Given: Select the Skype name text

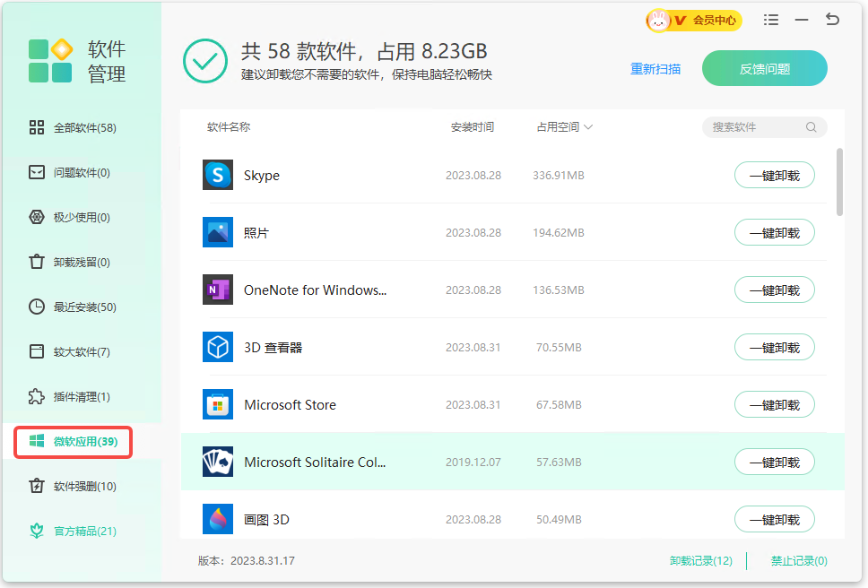Looking at the screenshot, I should pos(262,176).
